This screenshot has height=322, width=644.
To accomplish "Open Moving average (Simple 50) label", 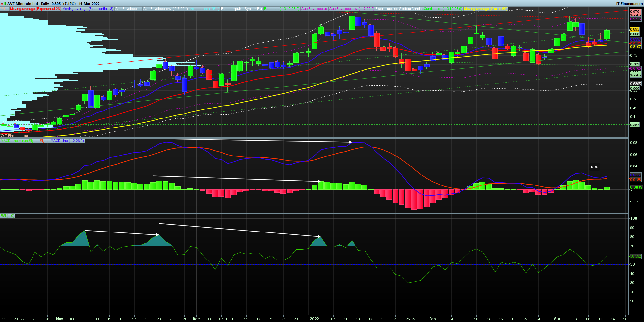I will [486, 9].
